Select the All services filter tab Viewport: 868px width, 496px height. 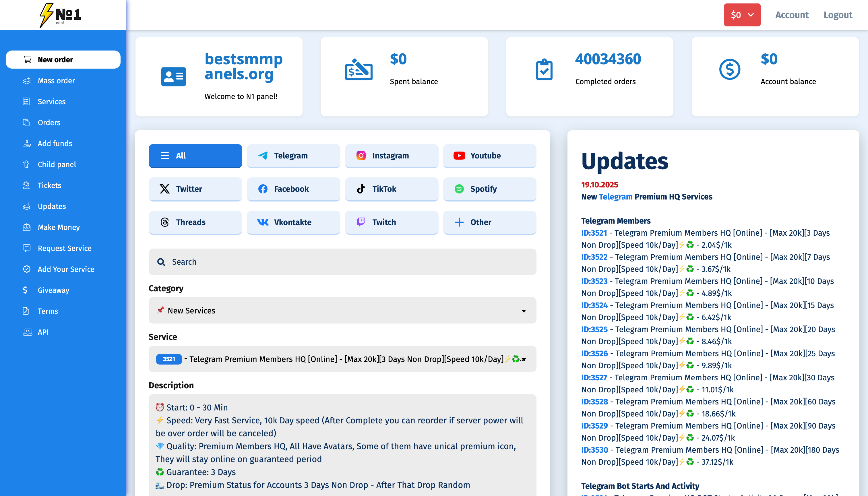click(195, 156)
